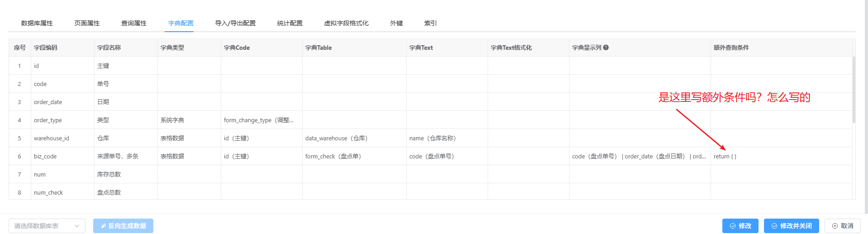The image size is (868, 234).
Task: Switch to the 页面属性 tab
Action: coord(87,23)
